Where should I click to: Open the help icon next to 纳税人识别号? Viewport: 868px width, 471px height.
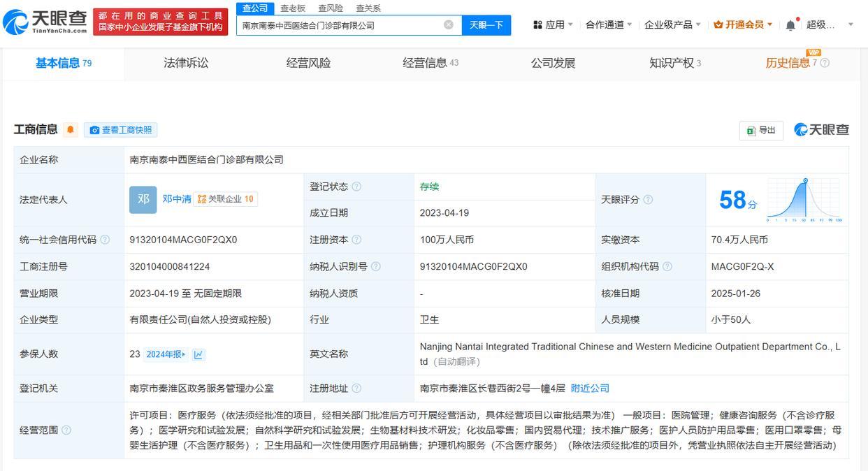(x=376, y=266)
